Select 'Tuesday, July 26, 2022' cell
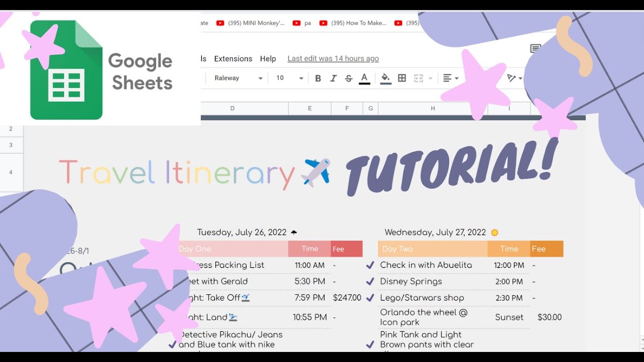644x362 pixels. 242,232
